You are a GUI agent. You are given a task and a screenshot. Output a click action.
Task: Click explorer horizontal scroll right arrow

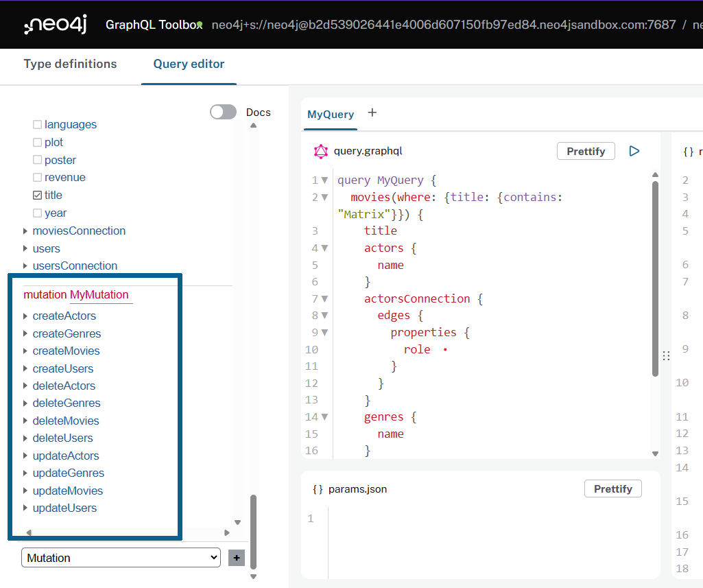[227, 532]
